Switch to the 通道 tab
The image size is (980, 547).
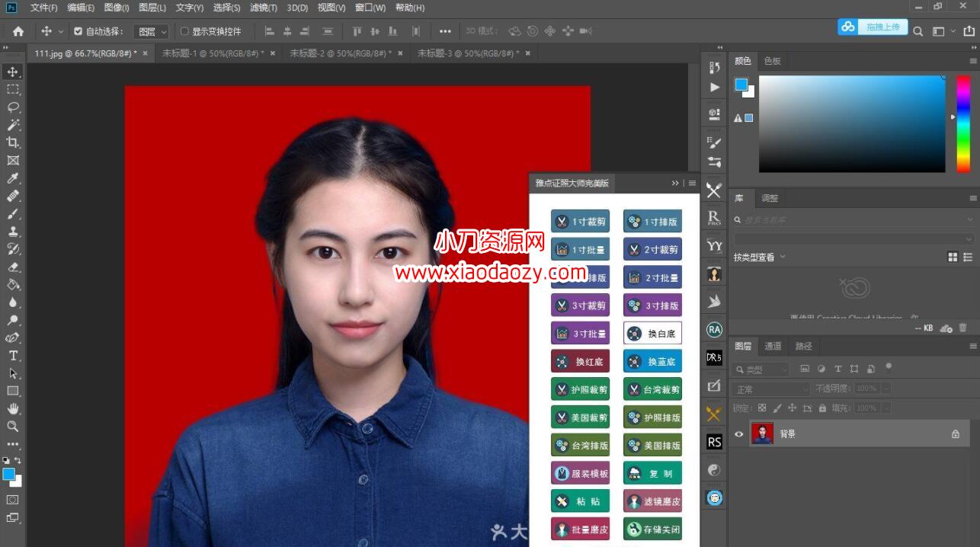pyautogui.click(x=773, y=346)
